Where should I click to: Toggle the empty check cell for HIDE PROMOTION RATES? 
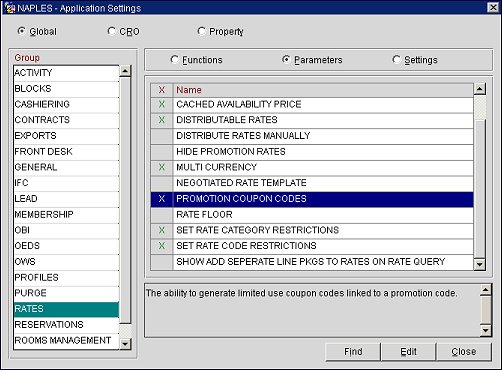point(162,152)
